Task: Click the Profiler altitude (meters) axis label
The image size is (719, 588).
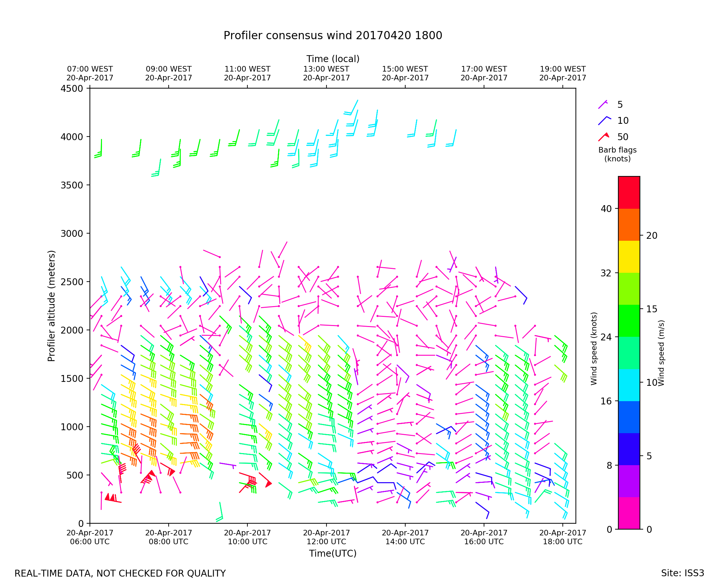Action: [52, 306]
